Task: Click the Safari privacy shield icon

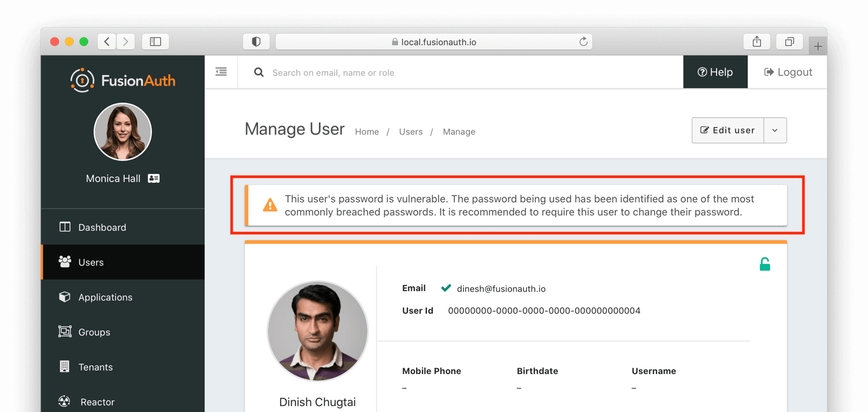Action: tap(256, 42)
